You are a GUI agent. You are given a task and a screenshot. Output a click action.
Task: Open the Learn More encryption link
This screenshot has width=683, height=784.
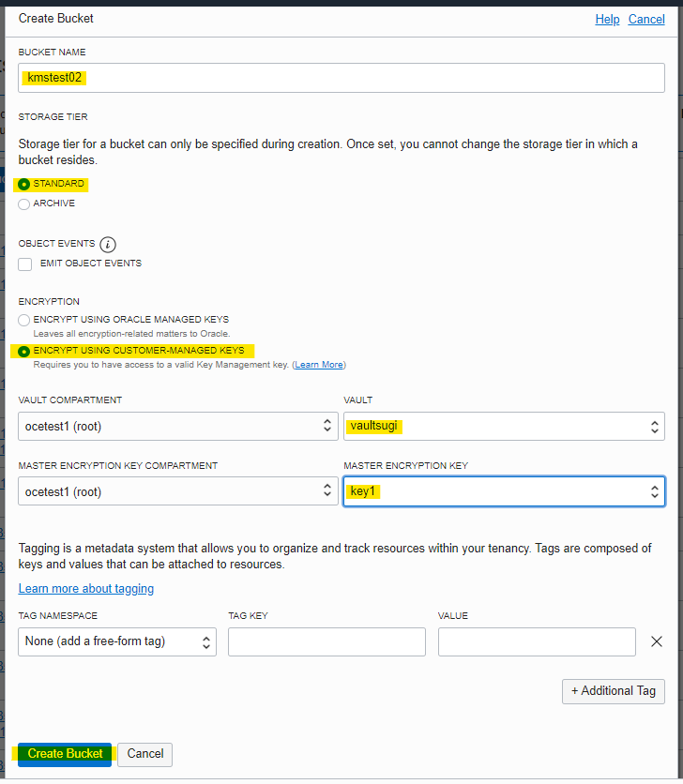[319, 365]
